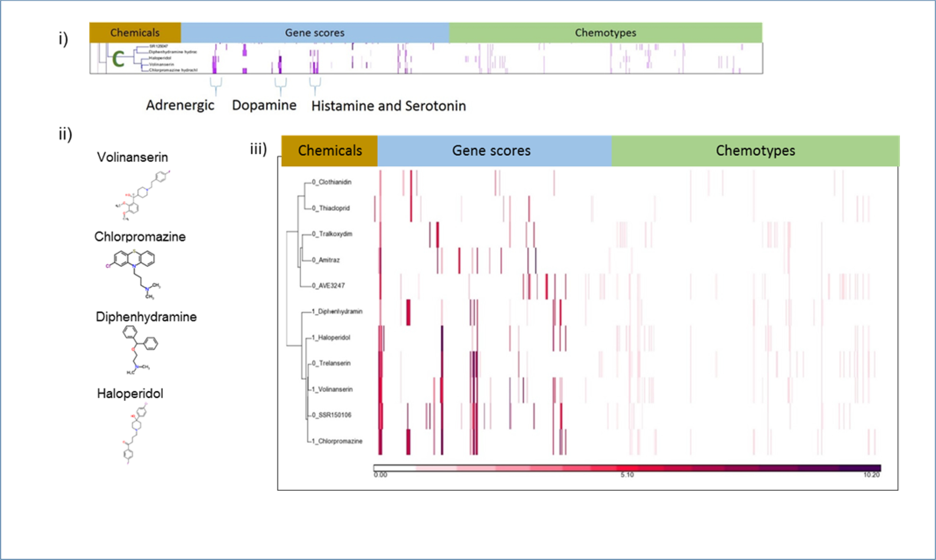This screenshot has height=560, width=936.
Task: Click Volinanserin heading in panel ii
Action: (x=132, y=157)
